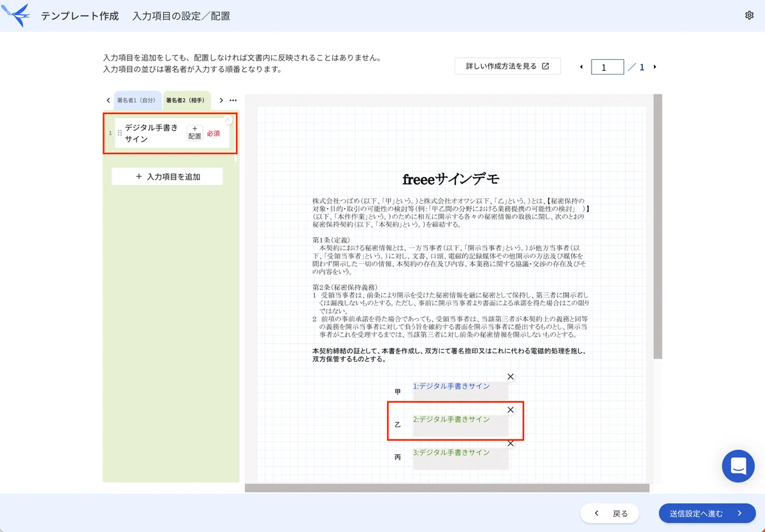Click the freee Sign bird logo
The height and width of the screenshot is (532, 765).
tap(16, 15)
